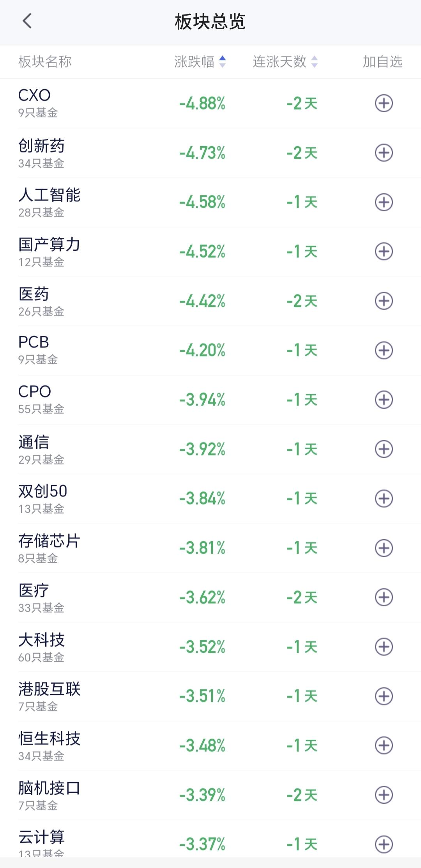Add 国产算力 sector to watchlist
Screen dimensions: 421x868
click(384, 252)
